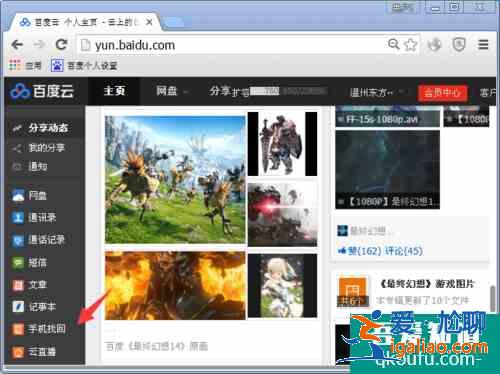The height and width of the screenshot is (374, 500).
Task: Bookmark this page with the star icon
Action: [411, 44]
